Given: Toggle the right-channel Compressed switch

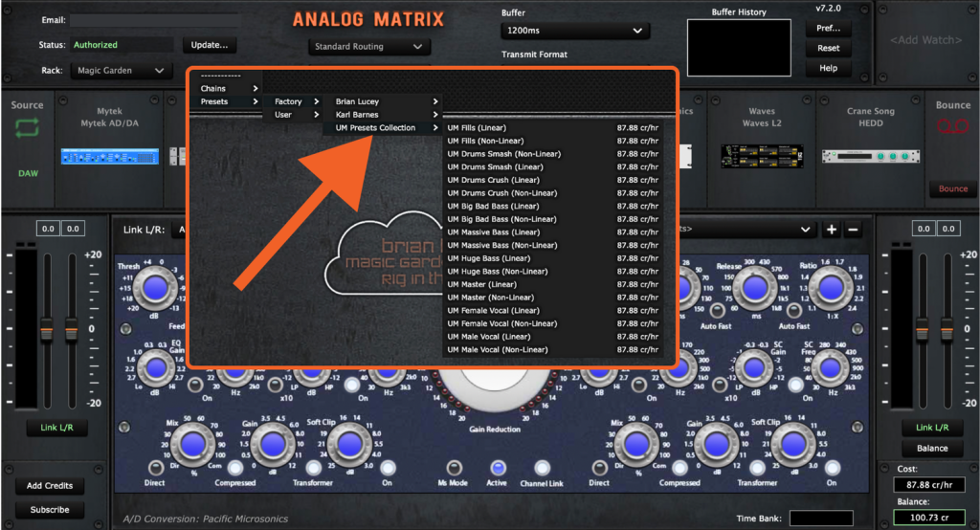Looking at the screenshot, I should click(679, 468).
